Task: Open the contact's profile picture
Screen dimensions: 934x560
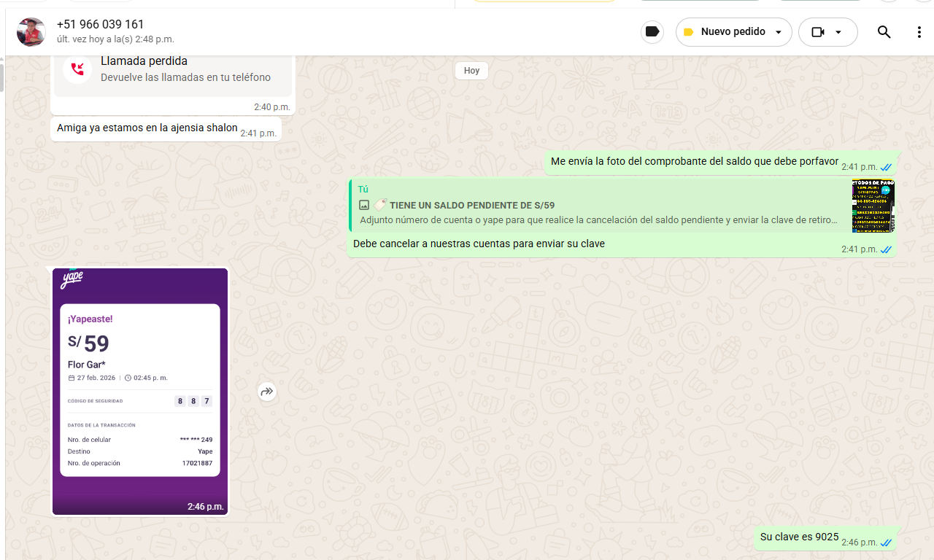Action: (31, 32)
